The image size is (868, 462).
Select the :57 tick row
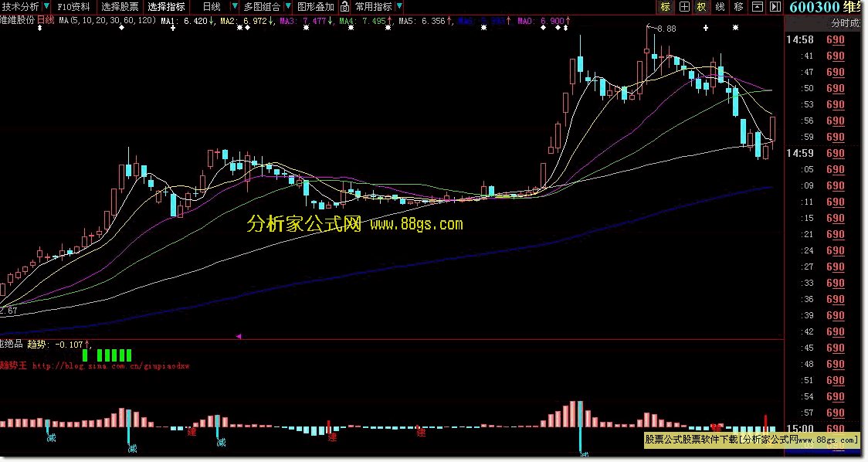(x=824, y=413)
